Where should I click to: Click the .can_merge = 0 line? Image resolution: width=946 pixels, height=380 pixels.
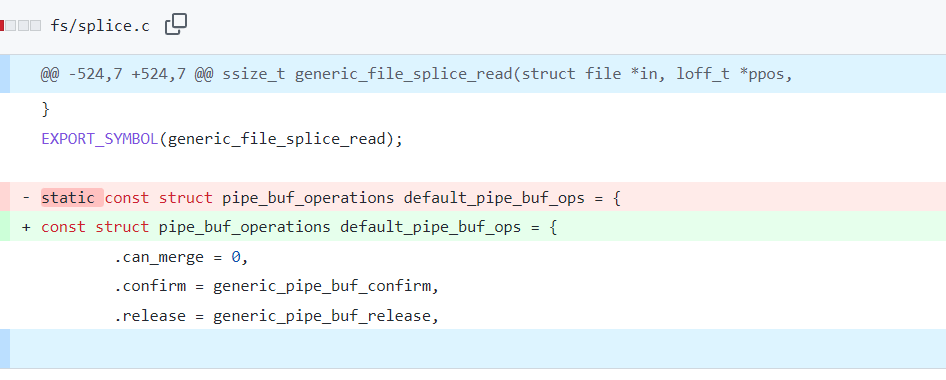182,258
